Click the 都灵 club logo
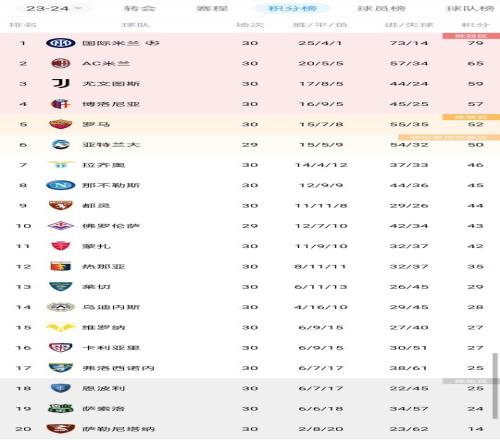The image size is (500, 440). (60, 205)
